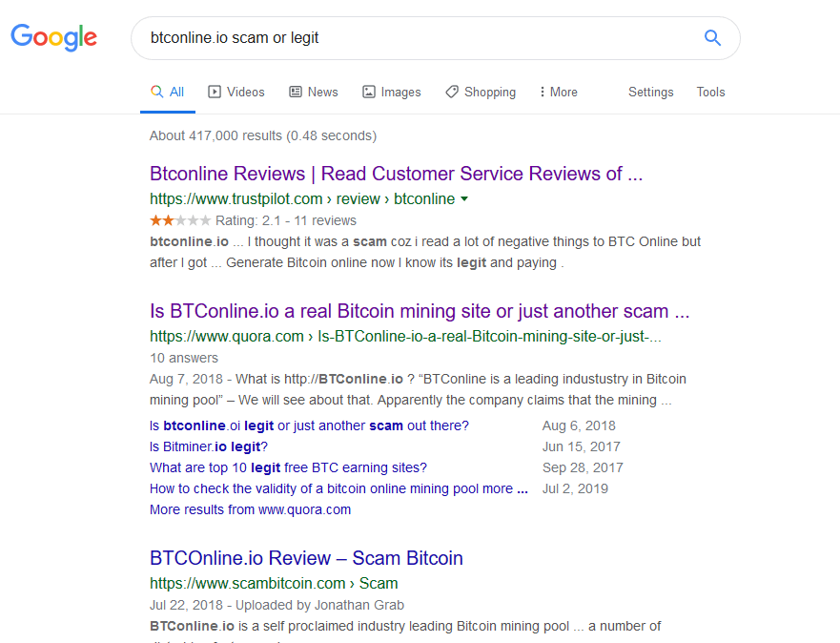This screenshot has width=840, height=643.
Task: Open Btconline Reviews Trustpilot result title
Action: point(396,174)
